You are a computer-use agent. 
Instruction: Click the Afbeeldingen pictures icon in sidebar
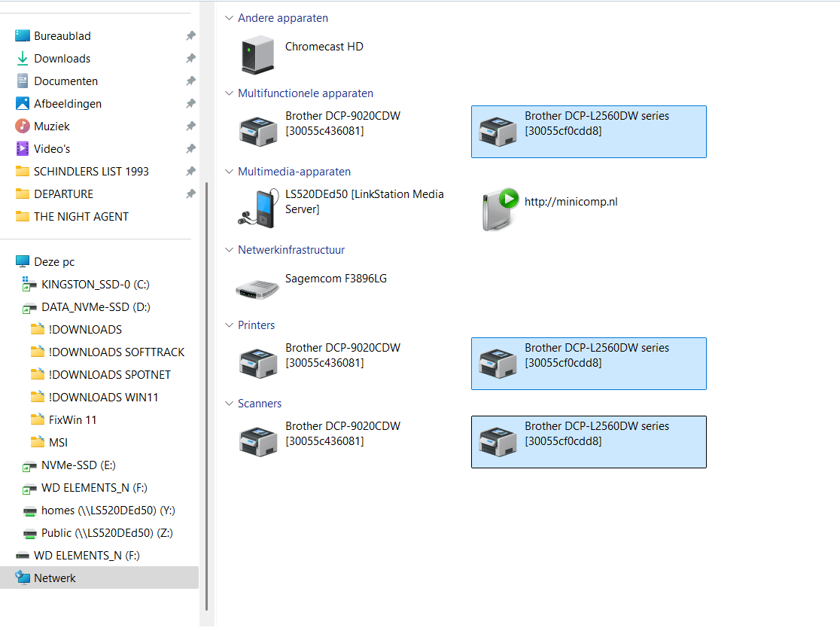coord(23,103)
